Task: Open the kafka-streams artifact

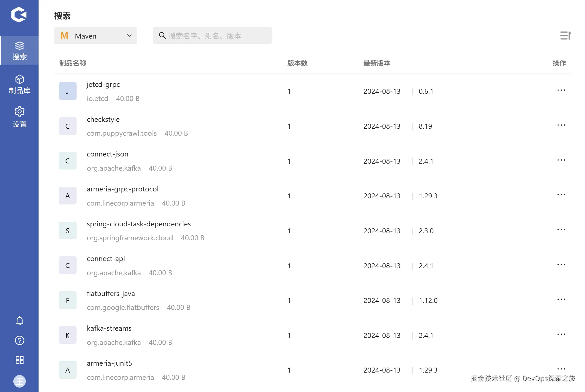Action: (109, 328)
